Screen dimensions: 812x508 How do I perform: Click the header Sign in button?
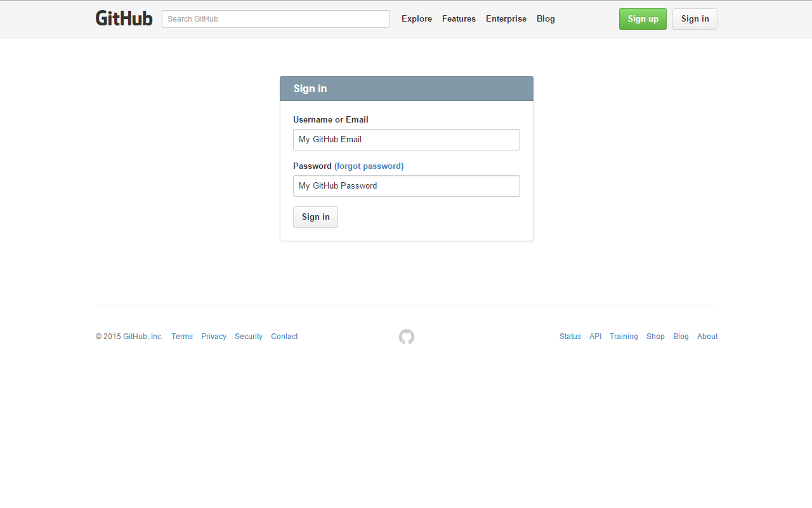click(x=695, y=19)
